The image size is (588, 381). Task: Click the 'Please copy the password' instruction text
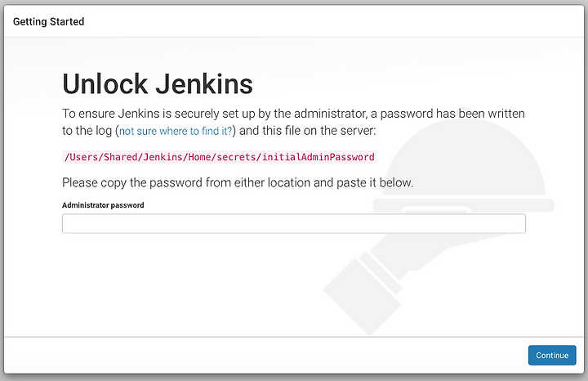pos(238,183)
